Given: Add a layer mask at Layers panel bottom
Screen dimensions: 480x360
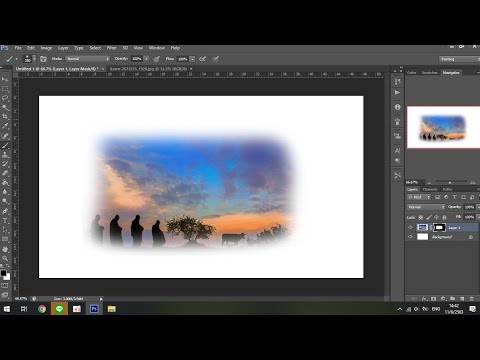Looking at the screenshot, I should [433, 299].
